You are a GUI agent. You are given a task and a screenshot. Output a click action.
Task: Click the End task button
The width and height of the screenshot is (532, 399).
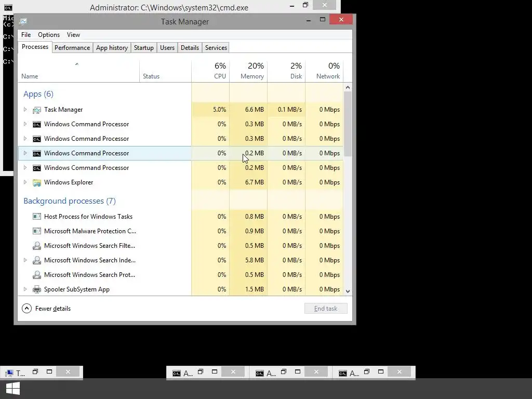pyautogui.click(x=326, y=309)
